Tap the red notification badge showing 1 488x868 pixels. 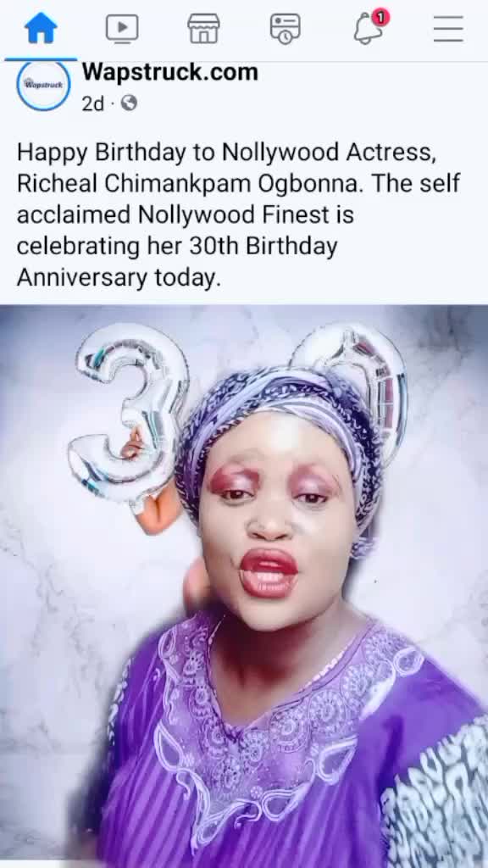(x=380, y=17)
